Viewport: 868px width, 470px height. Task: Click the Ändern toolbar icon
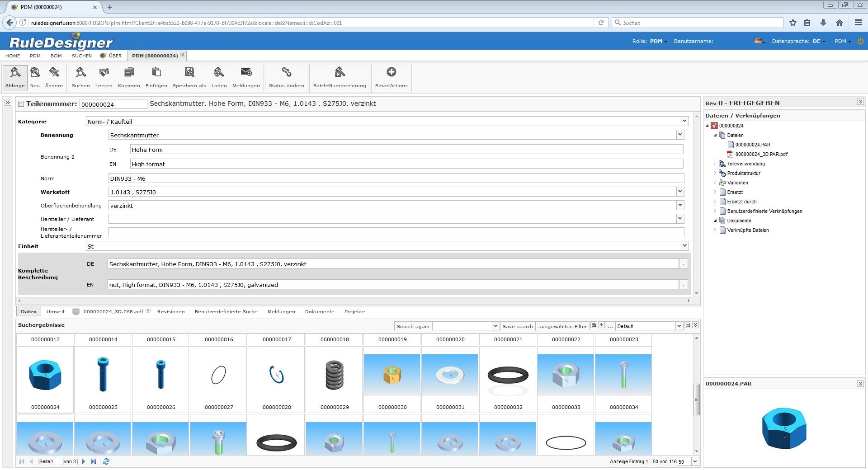pyautogui.click(x=54, y=72)
